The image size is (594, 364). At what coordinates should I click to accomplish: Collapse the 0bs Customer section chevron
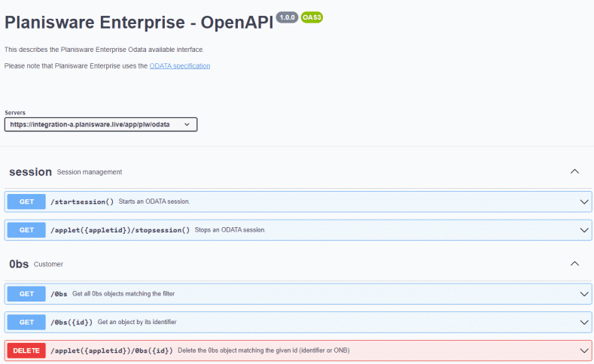[574, 263]
